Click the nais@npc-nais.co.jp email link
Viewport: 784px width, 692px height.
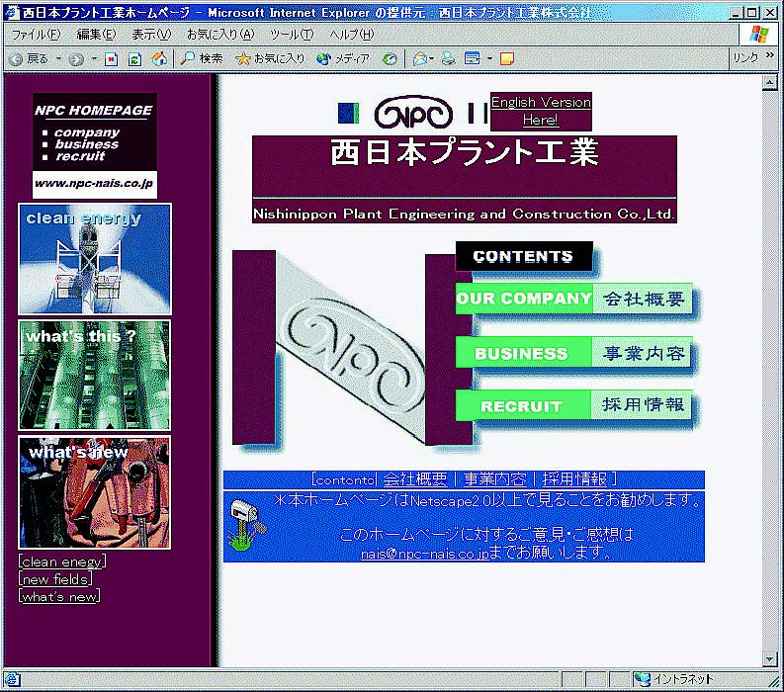[x=424, y=554]
